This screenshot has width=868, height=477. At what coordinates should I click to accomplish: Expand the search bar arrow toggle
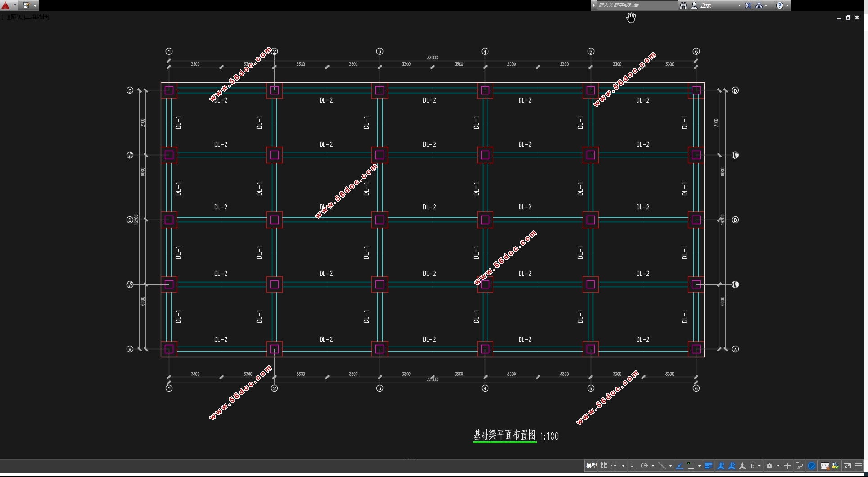(x=594, y=5)
